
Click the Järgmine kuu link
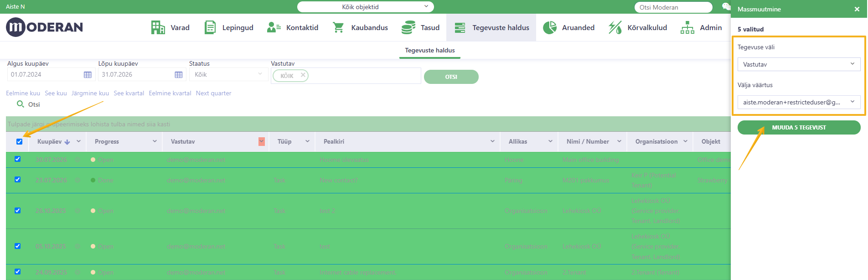pyautogui.click(x=90, y=93)
